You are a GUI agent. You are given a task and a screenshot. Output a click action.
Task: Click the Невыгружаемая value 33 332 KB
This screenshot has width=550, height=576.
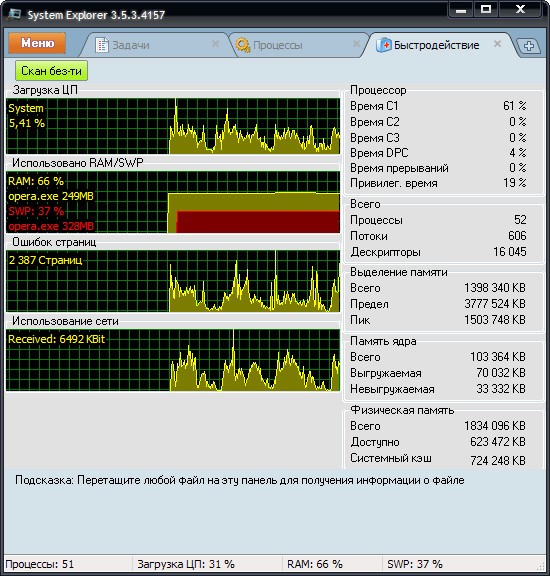pos(501,389)
